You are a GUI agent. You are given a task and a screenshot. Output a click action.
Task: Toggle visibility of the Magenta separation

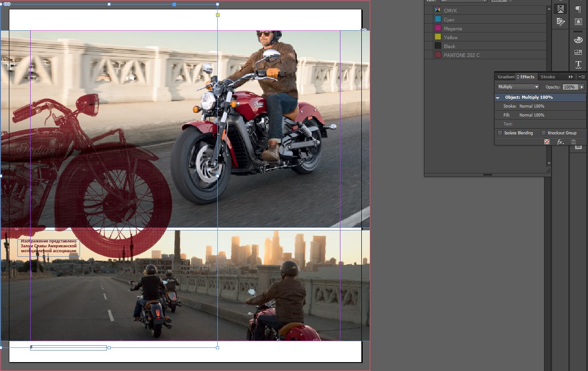(429, 28)
